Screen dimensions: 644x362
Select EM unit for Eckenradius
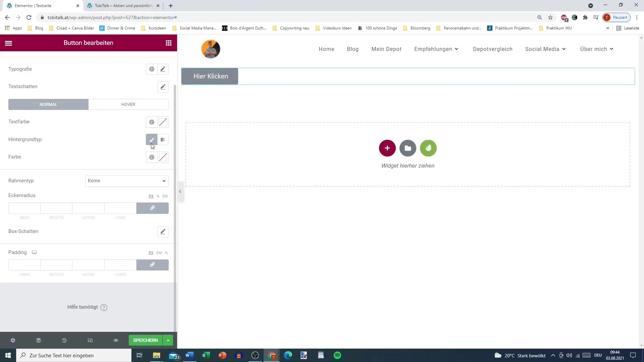point(165,196)
